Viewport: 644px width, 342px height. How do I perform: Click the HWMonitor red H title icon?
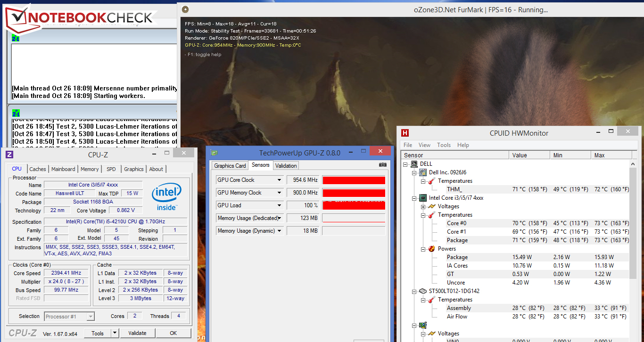click(x=405, y=133)
